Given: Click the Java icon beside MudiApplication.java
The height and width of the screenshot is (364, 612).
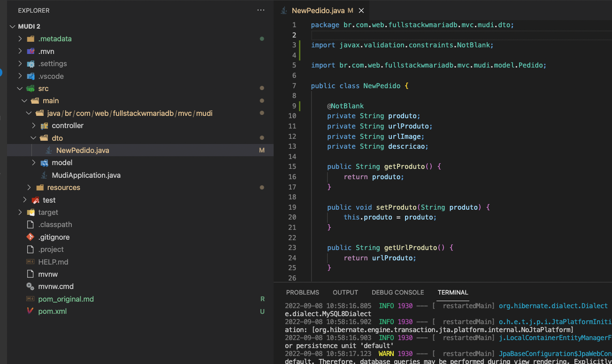Looking at the screenshot, I should coord(45,175).
